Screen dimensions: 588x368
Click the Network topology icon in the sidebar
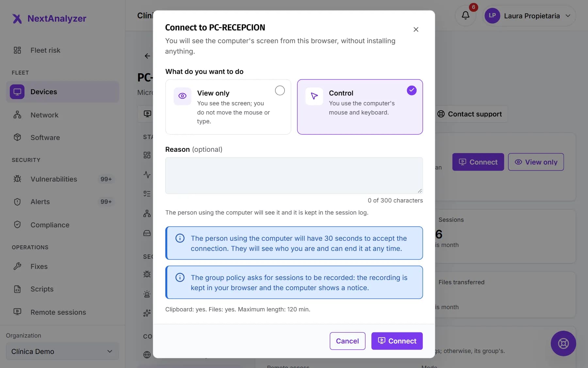pos(17,115)
